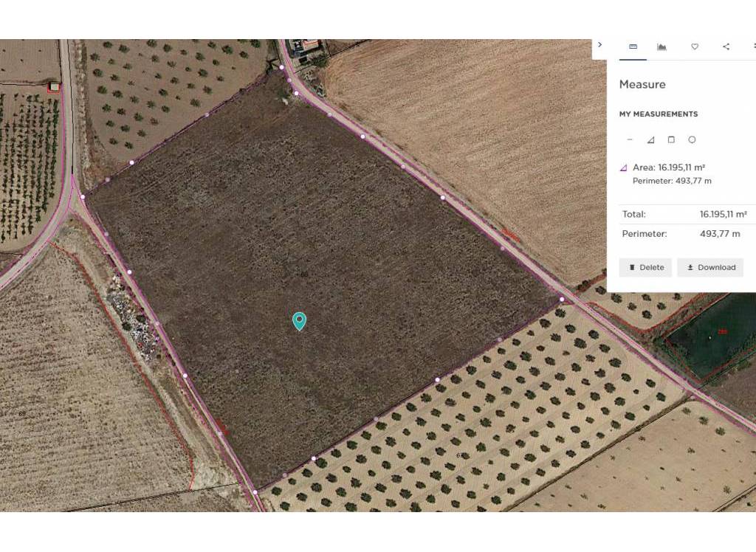The image size is (756, 552).
Task: Open the share icon
Action: tap(726, 46)
